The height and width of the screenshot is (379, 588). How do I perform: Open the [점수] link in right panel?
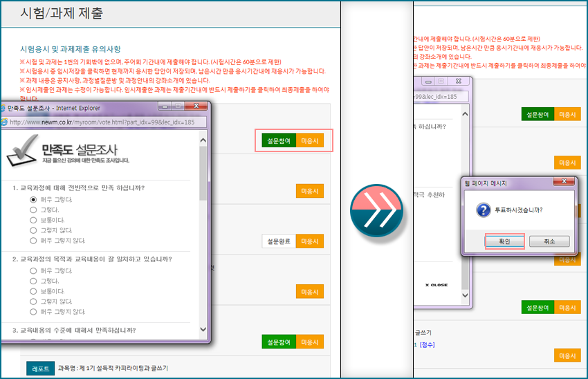[428, 344]
